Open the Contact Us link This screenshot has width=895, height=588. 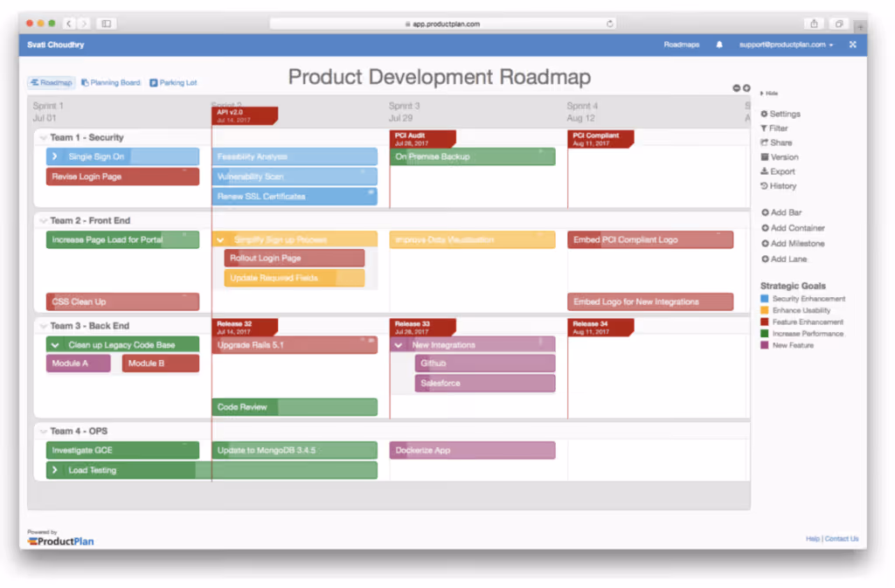point(842,538)
